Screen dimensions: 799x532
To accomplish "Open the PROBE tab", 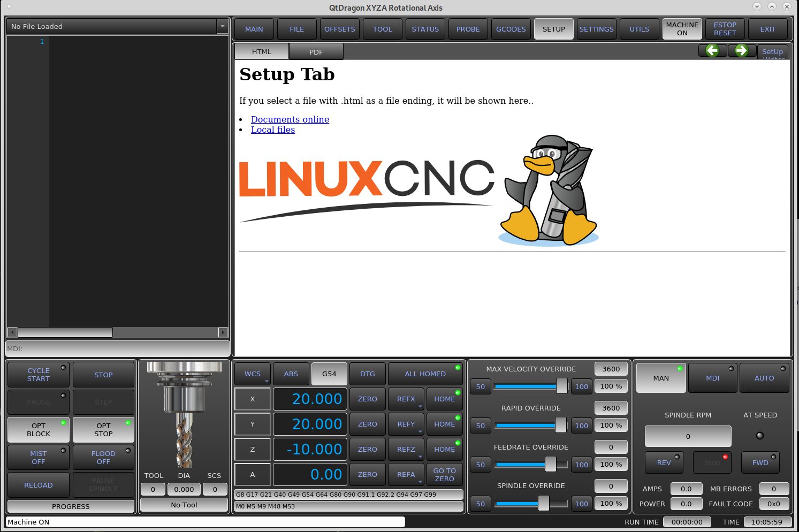I will (x=468, y=29).
